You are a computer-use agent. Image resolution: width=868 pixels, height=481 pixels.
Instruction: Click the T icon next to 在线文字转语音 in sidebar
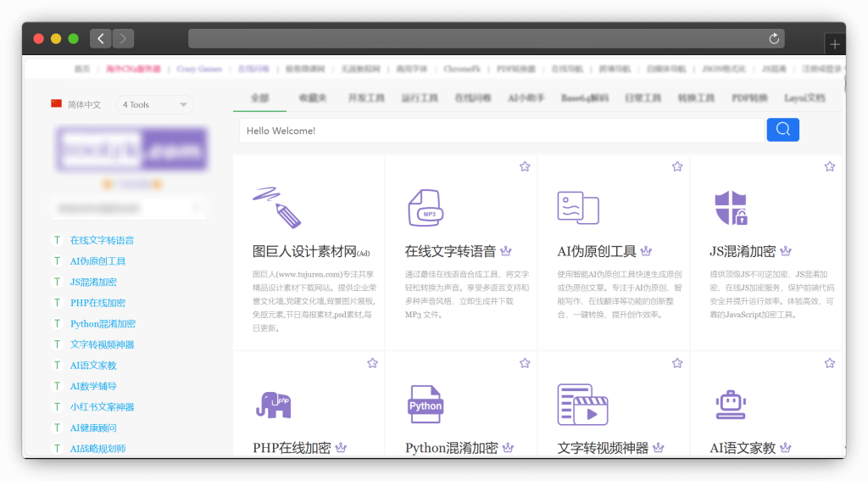(x=57, y=240)
